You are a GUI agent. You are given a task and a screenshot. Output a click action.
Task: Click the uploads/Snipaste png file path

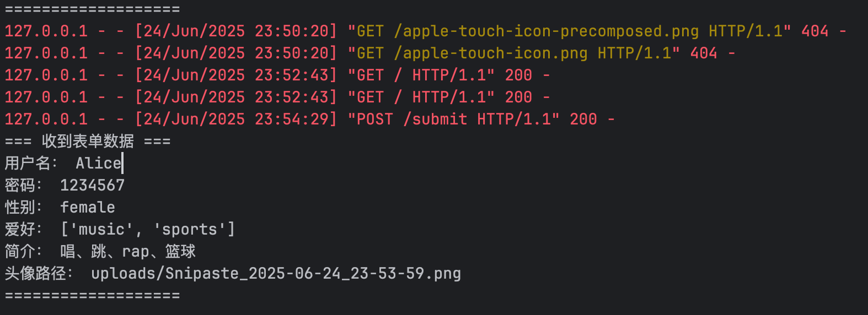[276, 274]
